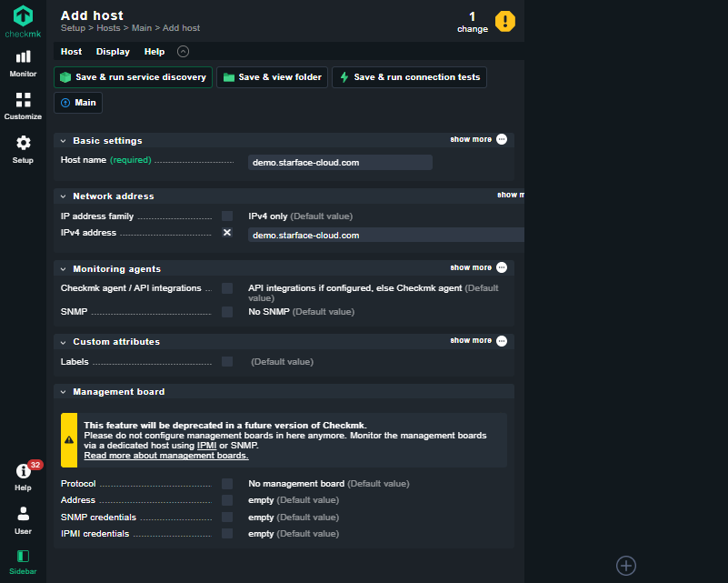Enable the SNMP credentials checkbox
This screenshot has height=583, width=728.
click(227, 517)
